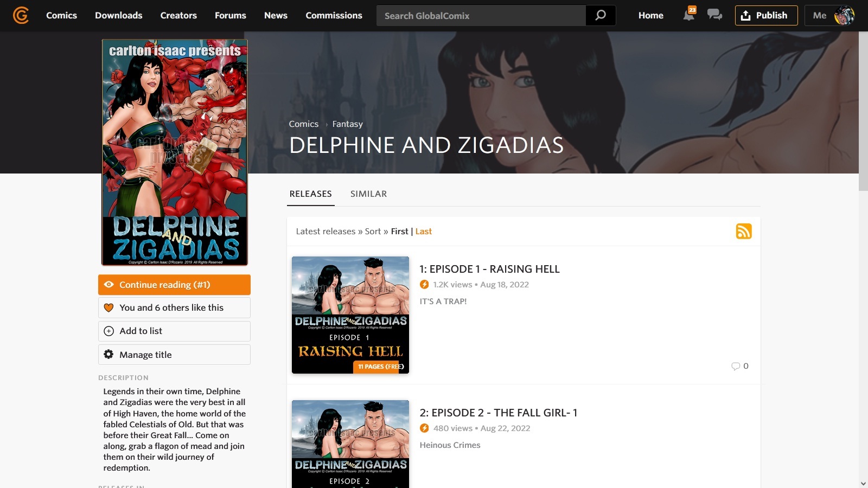Viewport: 868px width, 488px height.
Task: Toggle the like heart for this comic
Action: pos(108,307)
